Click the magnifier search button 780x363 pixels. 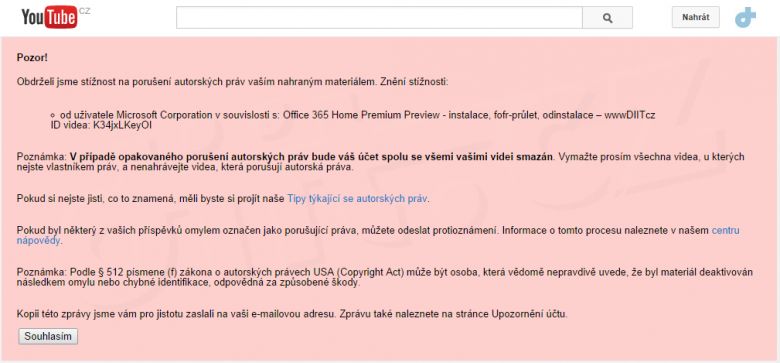click(x=607, y=18)
